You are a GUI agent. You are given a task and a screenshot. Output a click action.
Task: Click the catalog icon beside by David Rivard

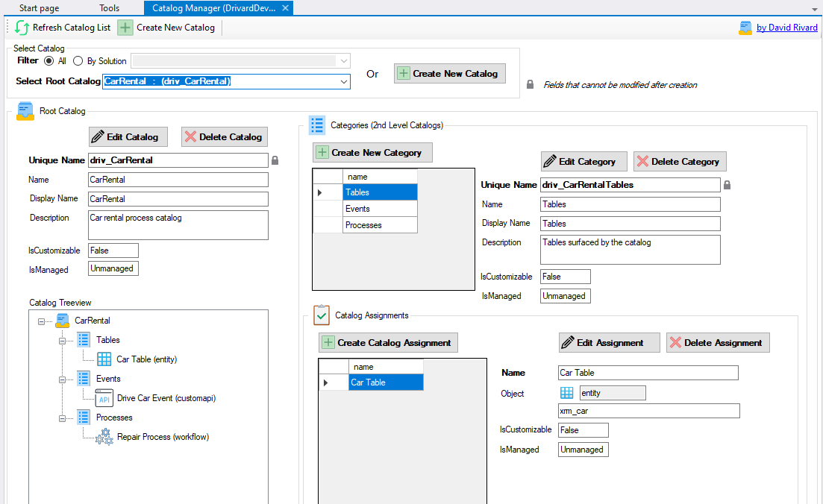tap(745, 28)
